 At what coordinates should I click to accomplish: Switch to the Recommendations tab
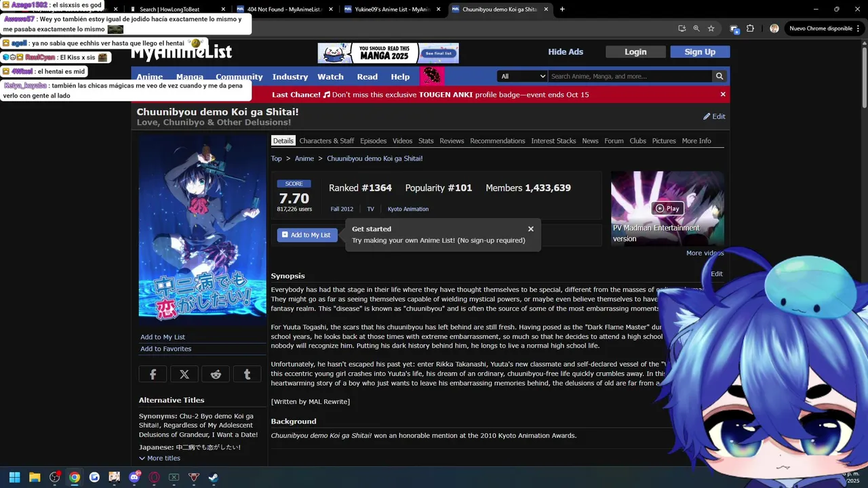(x=498, y=141)
